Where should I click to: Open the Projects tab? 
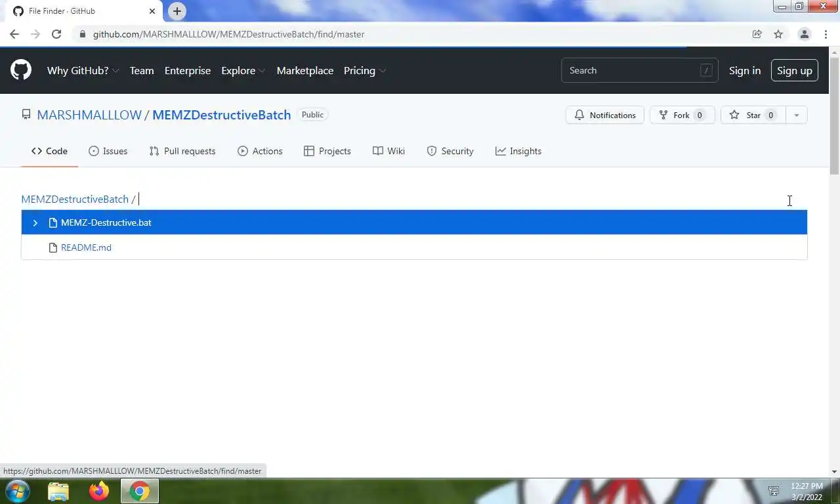coord(327,151)
